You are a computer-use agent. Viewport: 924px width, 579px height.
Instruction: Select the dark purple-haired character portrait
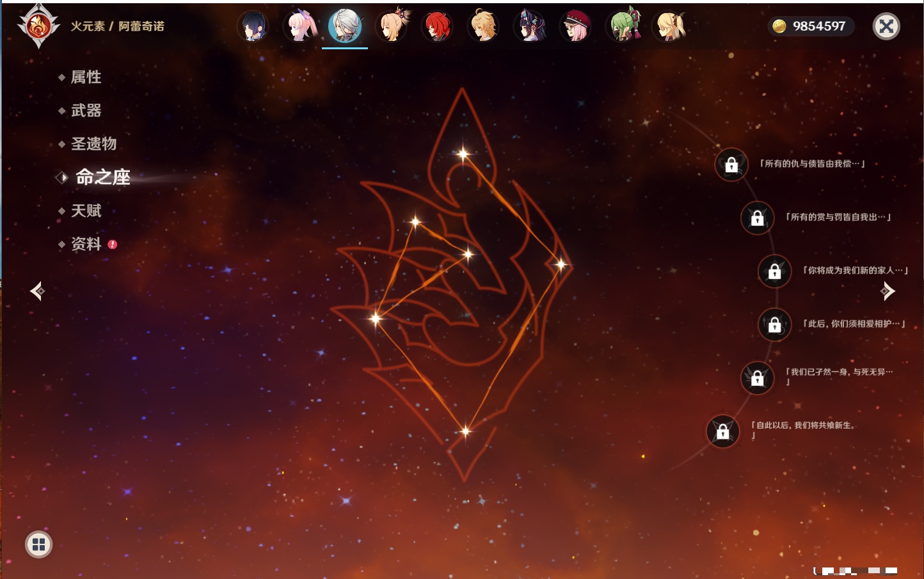pos(530,26)
